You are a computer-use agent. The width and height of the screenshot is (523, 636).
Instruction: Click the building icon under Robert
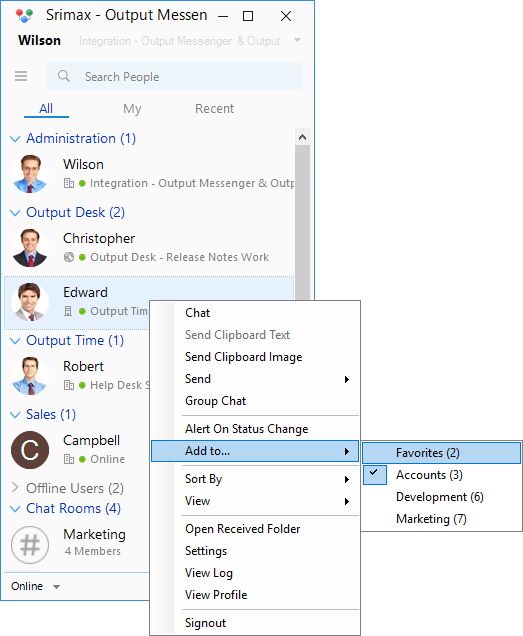point(69,385)
